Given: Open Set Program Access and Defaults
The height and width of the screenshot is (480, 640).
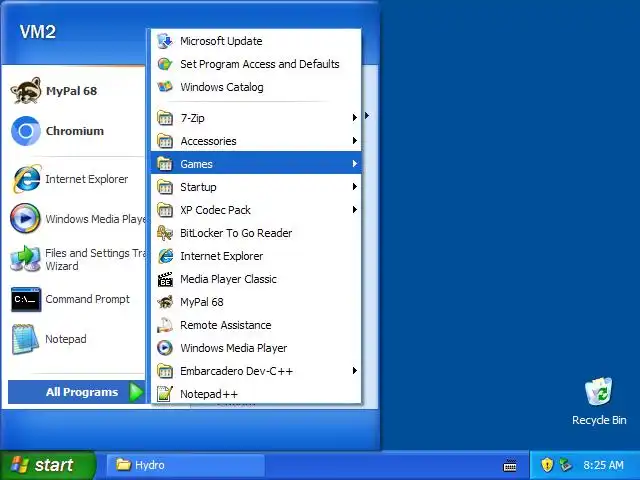Looking at the screenshot, I should pyautogui.click(x=256, y=64).
